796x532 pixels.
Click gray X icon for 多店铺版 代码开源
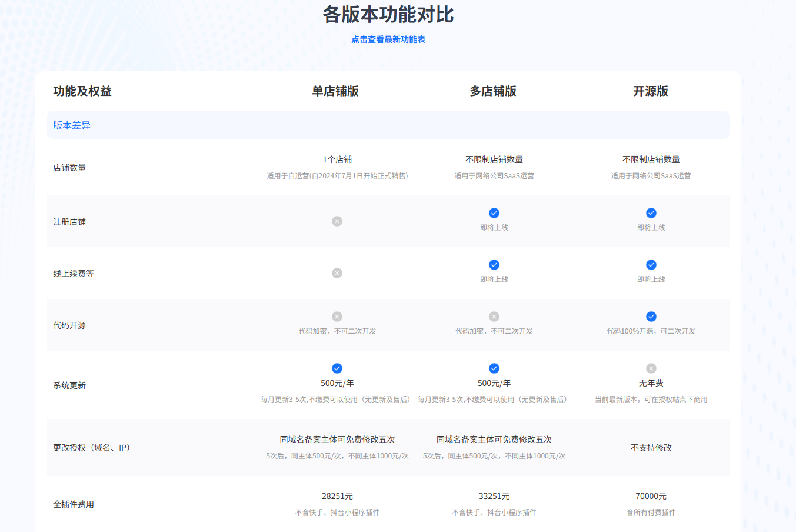pos(494,317)
